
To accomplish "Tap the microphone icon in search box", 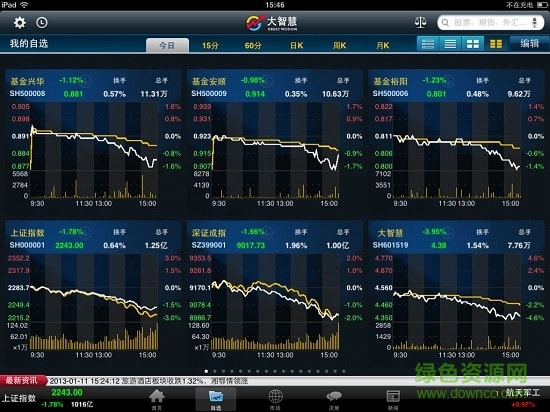I will point(535,23).
